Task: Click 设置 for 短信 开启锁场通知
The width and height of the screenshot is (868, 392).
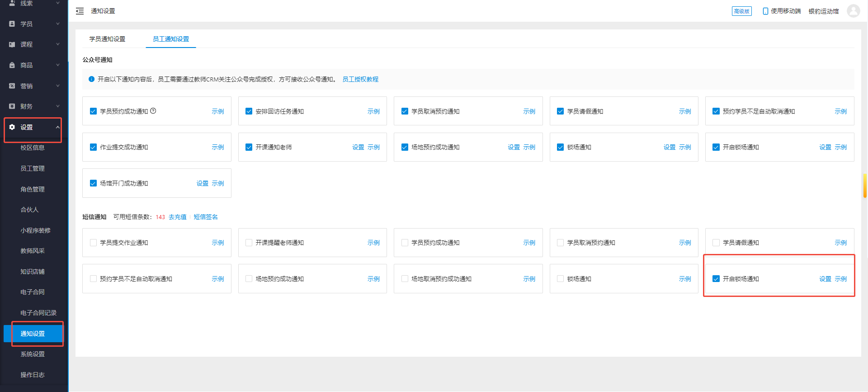Action: (826, 279)
